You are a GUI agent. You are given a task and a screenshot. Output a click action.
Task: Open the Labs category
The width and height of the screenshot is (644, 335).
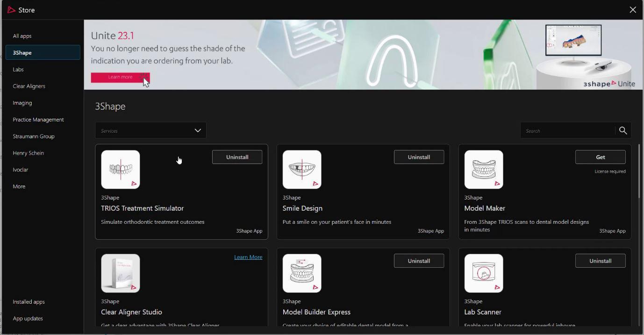(x=18, y=70)
